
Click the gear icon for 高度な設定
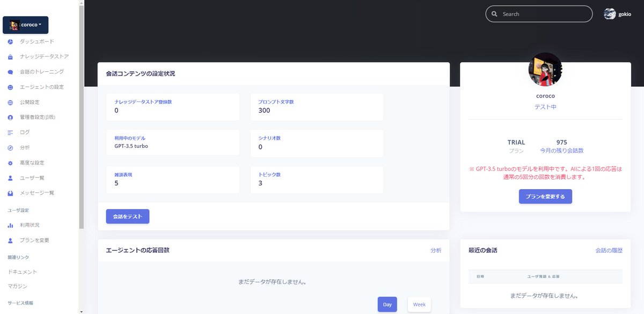click(x=10, y=163)
